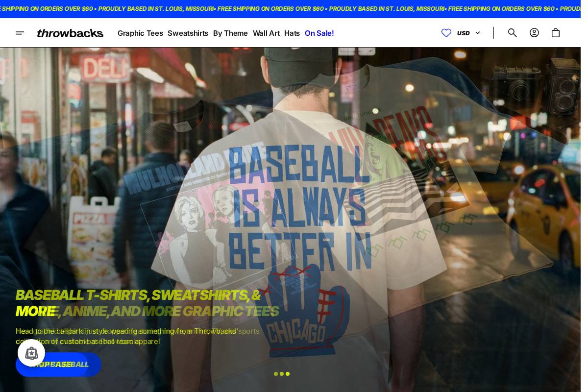Browse the On Sale! items
Viewport: 588px width, 392px height.
pyautogui.click(x=319, y=33)
